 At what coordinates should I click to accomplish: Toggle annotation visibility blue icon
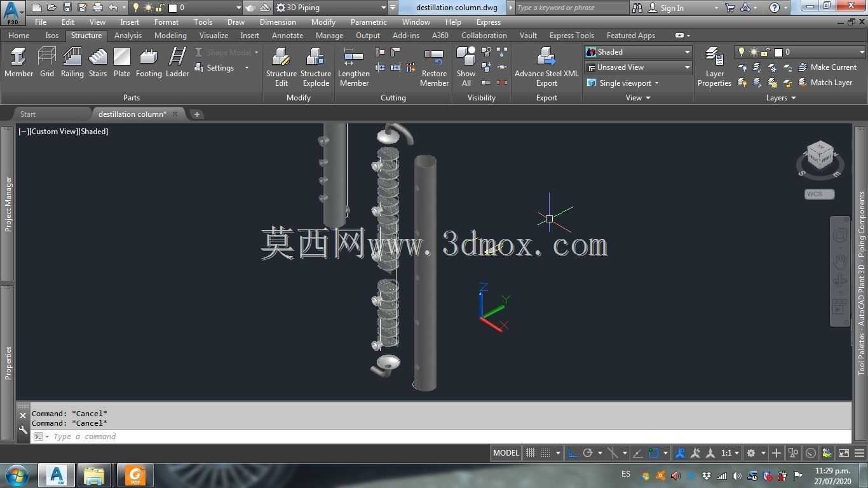pyautogui.click(x=680, y=453)
